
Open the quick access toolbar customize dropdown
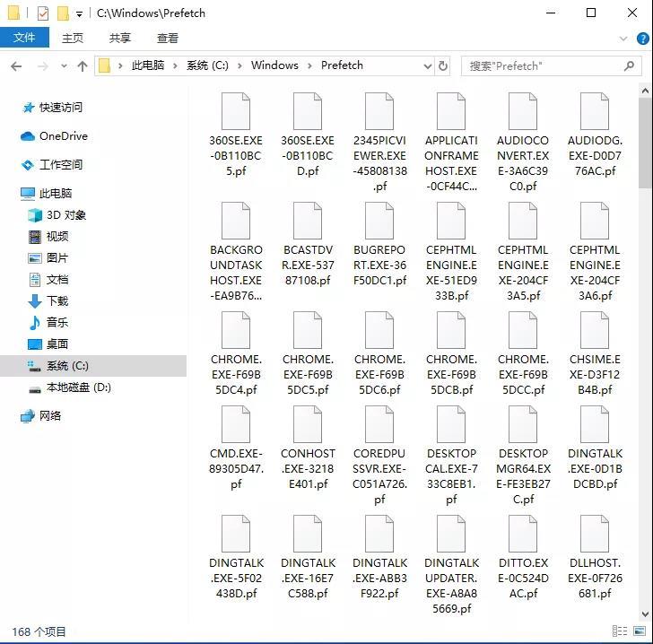point(79,14)
